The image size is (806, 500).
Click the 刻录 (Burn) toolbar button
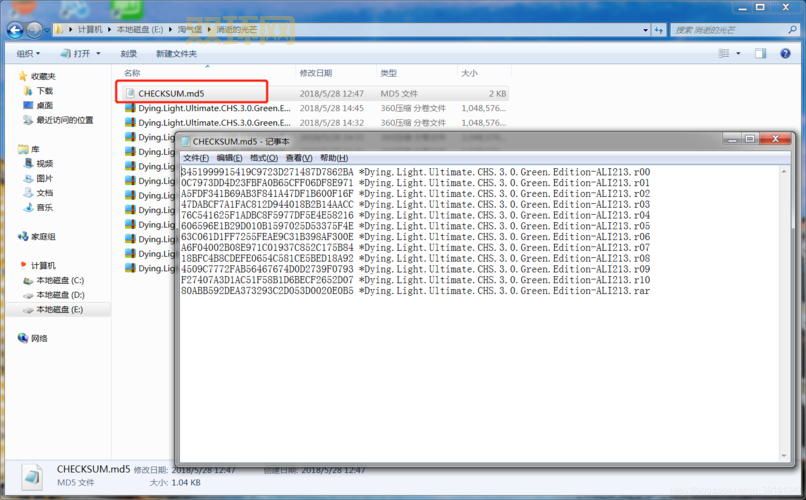coord(129,54)
